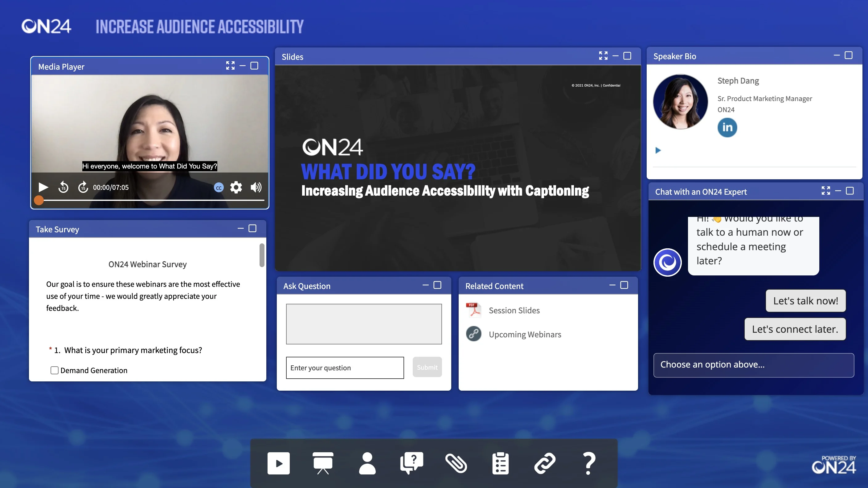Open Speaker Bio person icon in dock
Viewport: 868px width, 488px height.
tap(367, 463)
